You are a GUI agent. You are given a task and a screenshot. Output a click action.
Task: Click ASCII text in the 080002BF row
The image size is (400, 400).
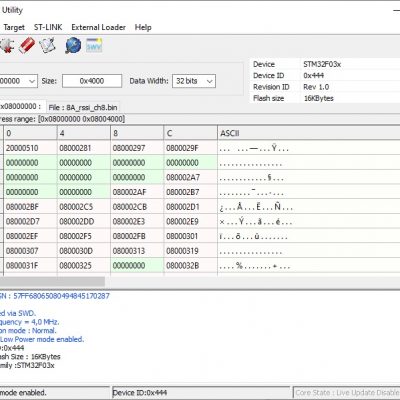click(256, 207)
